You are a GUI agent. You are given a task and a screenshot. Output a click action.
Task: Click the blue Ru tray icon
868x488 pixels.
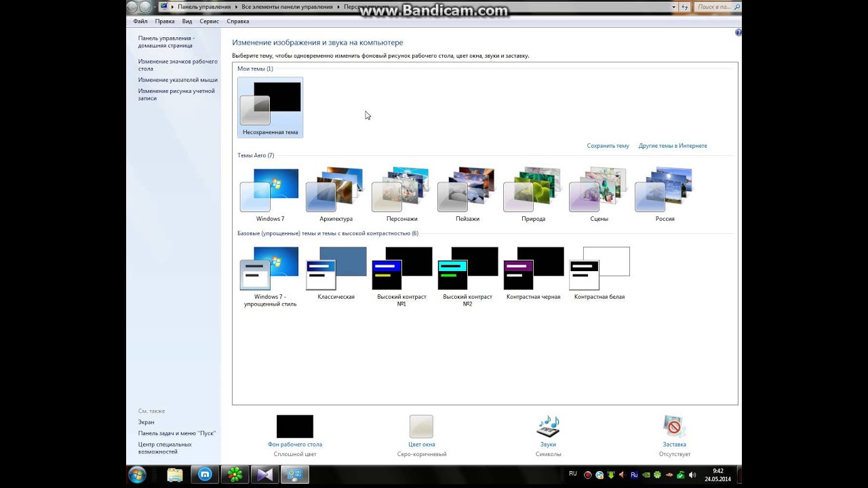coord(634,475)
